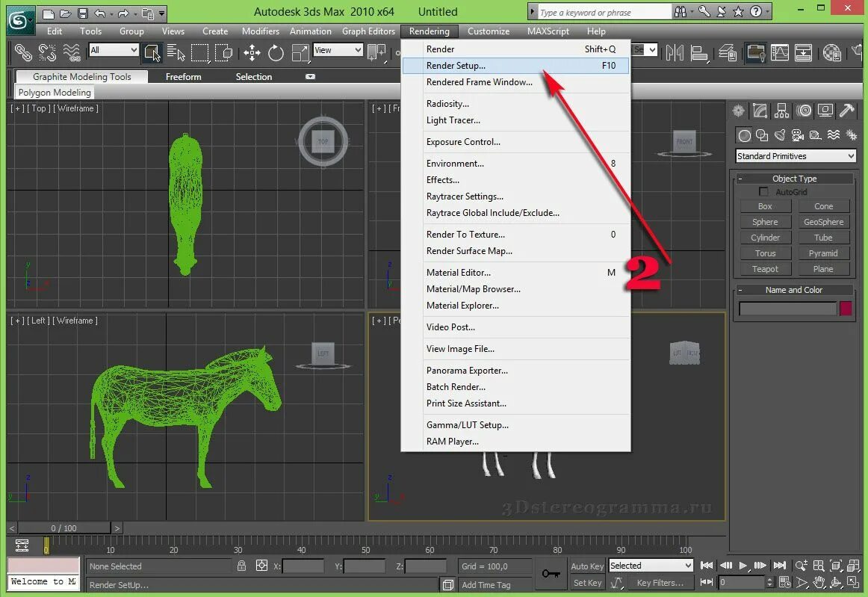Select the Shapes category icon
Screen dimensions: 868x597
[x=762, y=135]
